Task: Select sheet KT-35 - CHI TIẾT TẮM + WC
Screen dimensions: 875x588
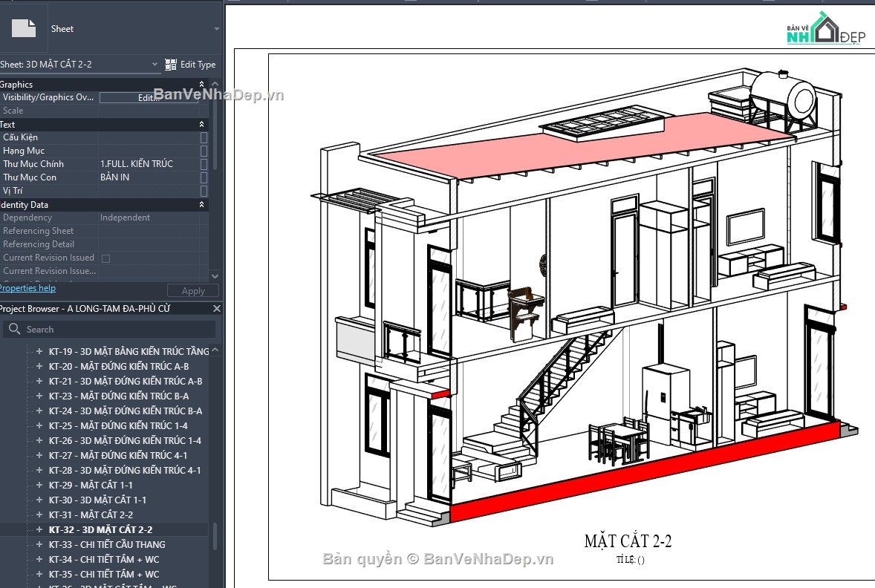Action: [x=104, y=574]
